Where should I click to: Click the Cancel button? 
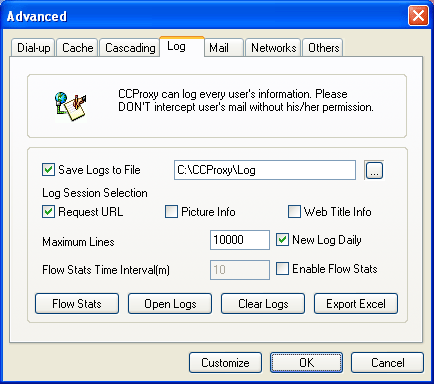(388, 363)
